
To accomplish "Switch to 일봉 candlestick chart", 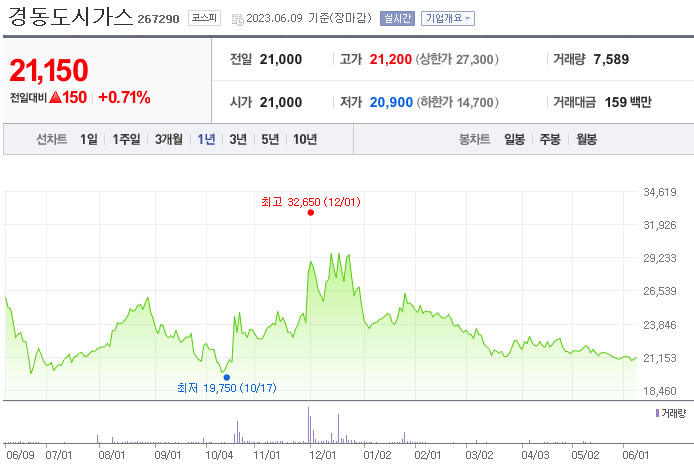I will [x=514, y=139].
